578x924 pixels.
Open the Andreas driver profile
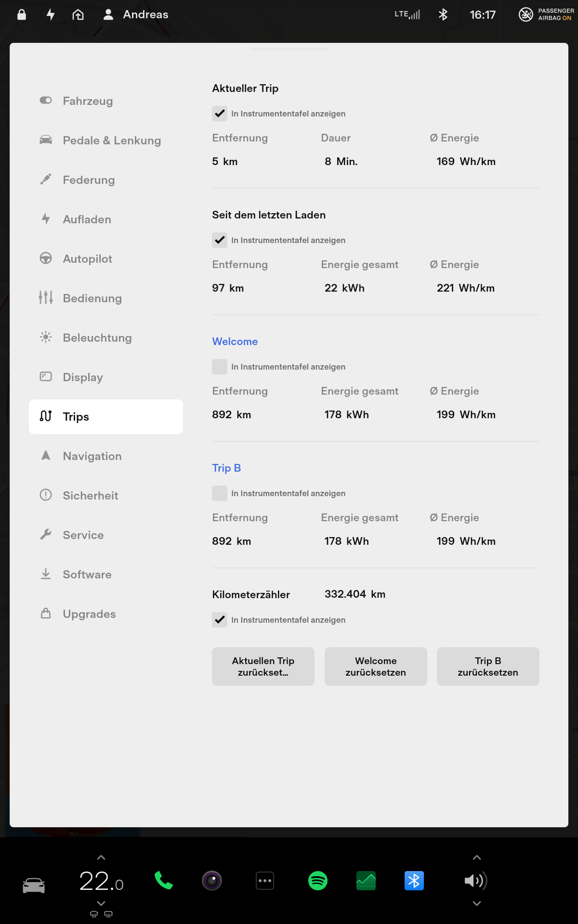pos(136,14)
